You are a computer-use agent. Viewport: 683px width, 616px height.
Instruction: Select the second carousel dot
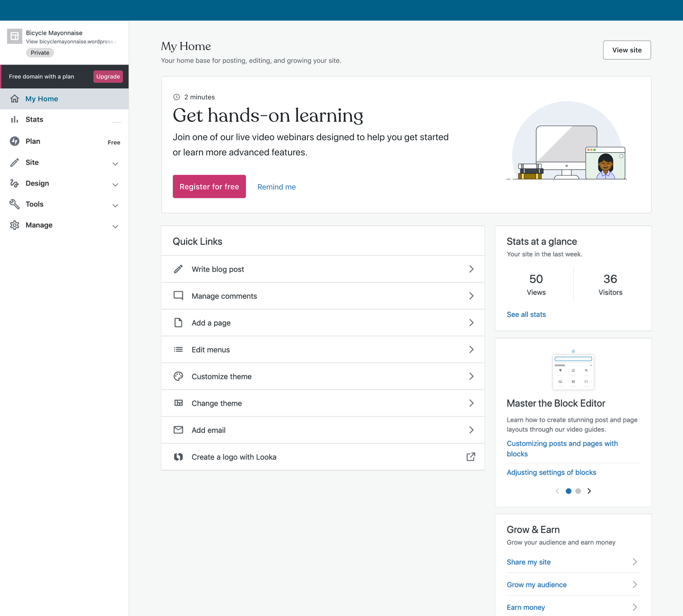tap(578, 491)
